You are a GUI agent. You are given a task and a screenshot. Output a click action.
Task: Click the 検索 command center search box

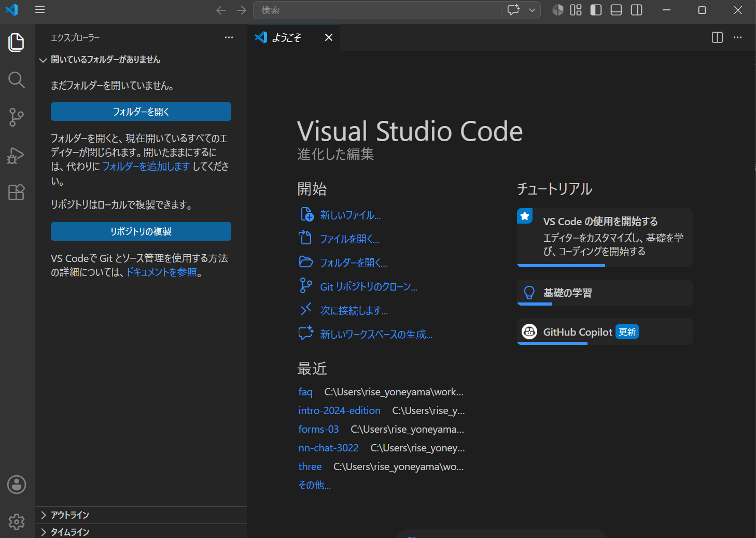coord(377,10)
